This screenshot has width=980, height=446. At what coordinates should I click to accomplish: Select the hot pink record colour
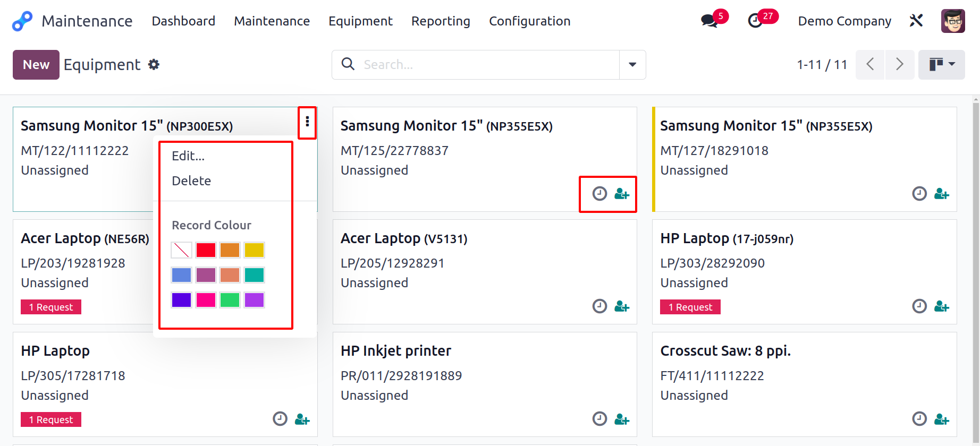pos(206,300)
